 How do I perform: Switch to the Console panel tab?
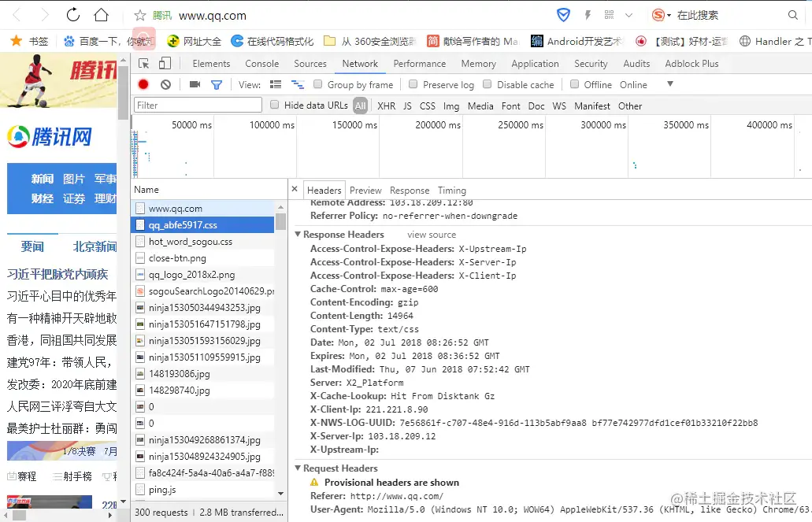click(x=262, y=63)
